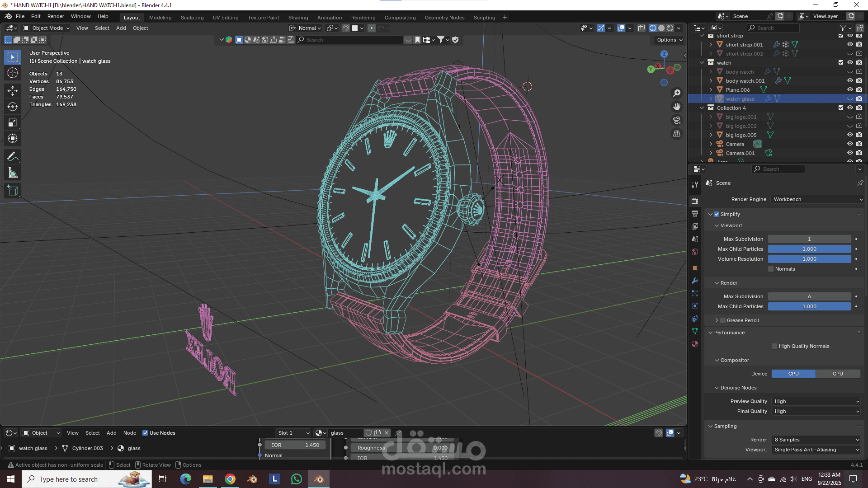
Task: Set compositor device to GPU
Action: pos(838,374)
